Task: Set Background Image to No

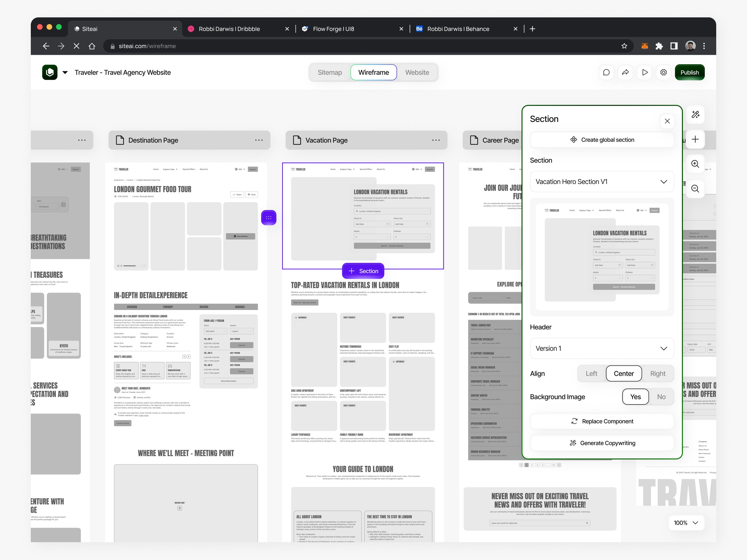Action: pyautogui.click(x=661, y=397)
